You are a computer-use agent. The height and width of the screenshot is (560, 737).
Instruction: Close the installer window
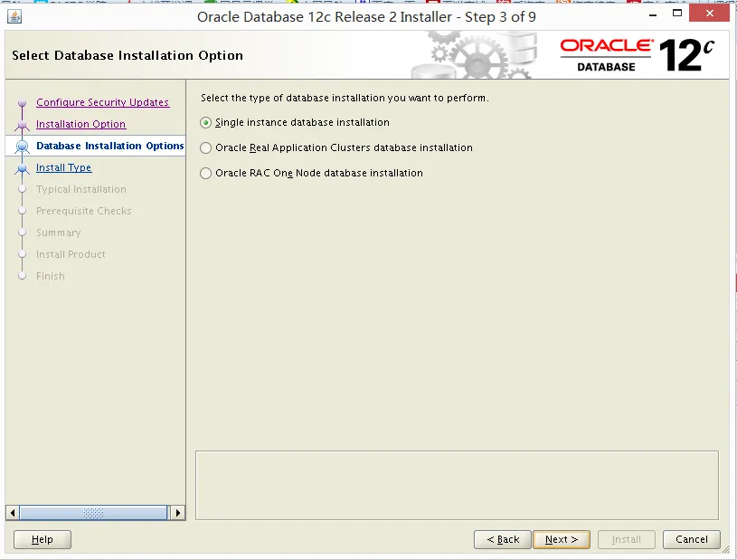[709, 14]
